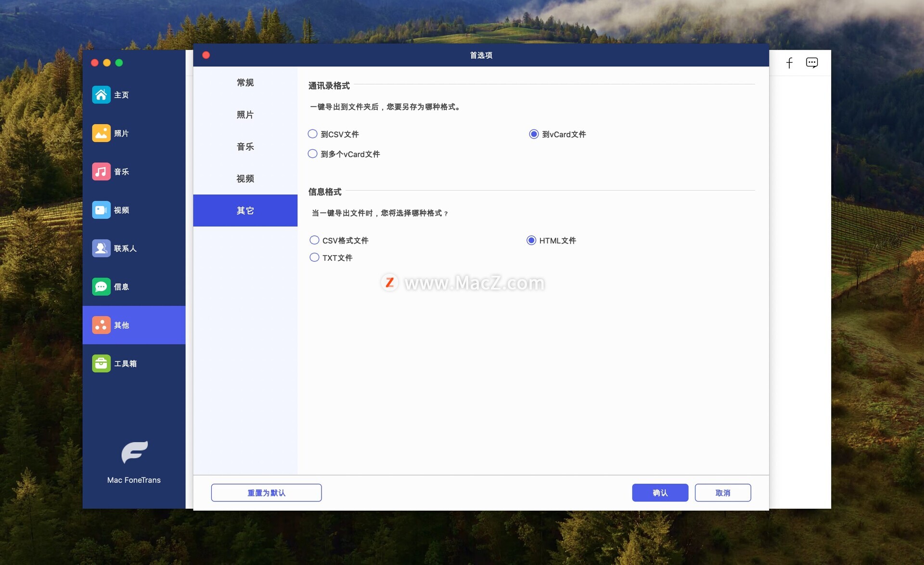
Task: Select the 其它 preferences tab
Action: click(x=245, y=210)
